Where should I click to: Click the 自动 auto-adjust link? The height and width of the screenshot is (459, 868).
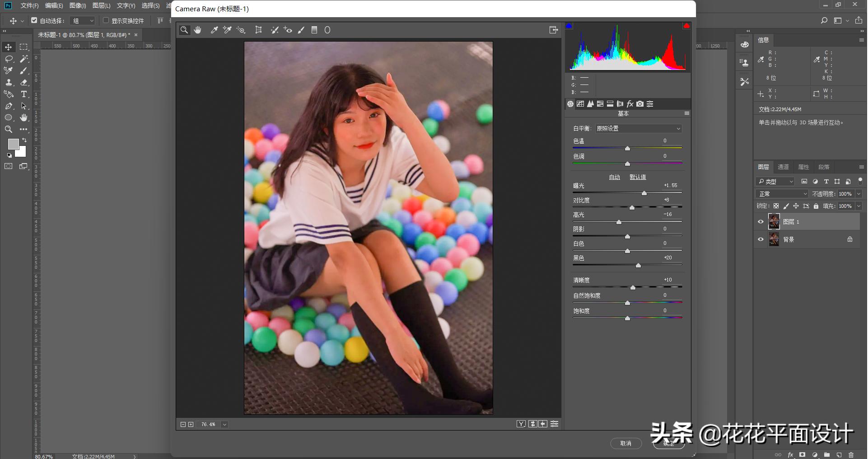(x=614, y=177)
